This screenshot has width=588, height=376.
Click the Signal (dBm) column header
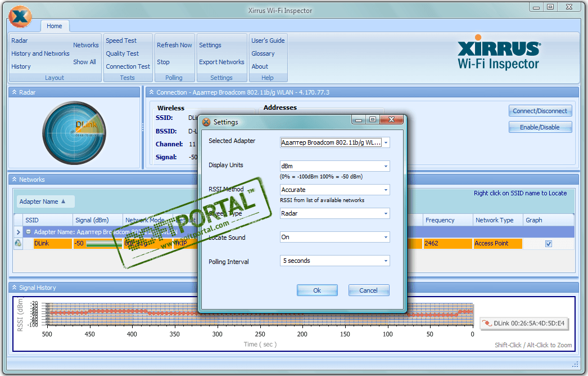[97, 220]
